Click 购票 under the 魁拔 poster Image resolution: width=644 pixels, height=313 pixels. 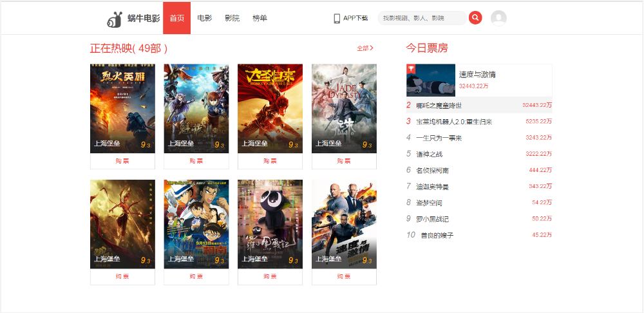pos(196,161)
